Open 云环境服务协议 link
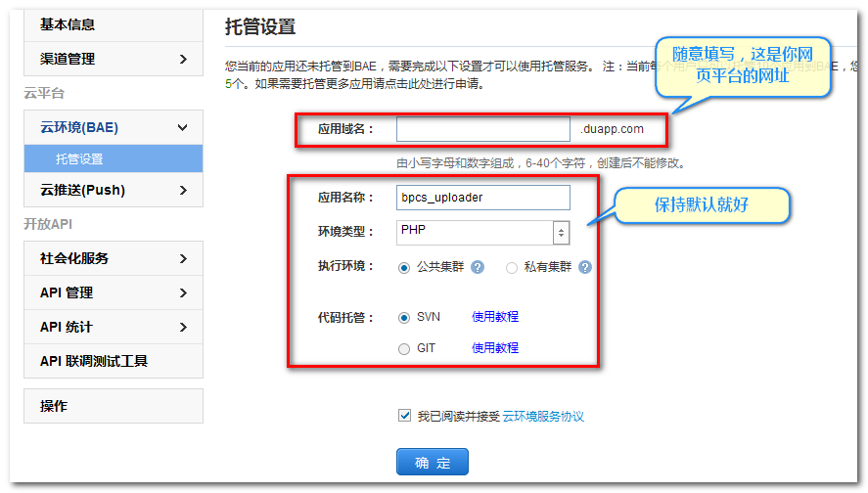The height and width of the screenshot is (493, 868). point(543,416)
